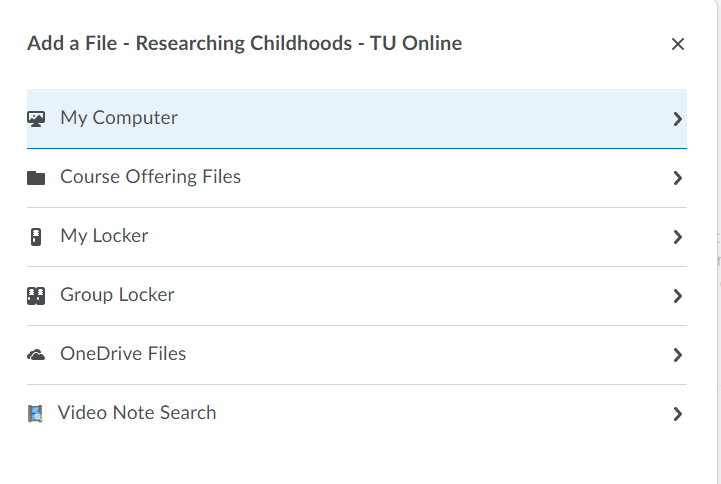Click the Group Locker double-locker icon

[x=36, y=296]
